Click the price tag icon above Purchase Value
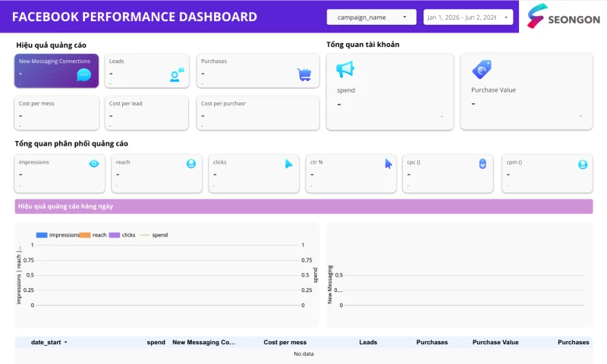 (x=482, y=69)
